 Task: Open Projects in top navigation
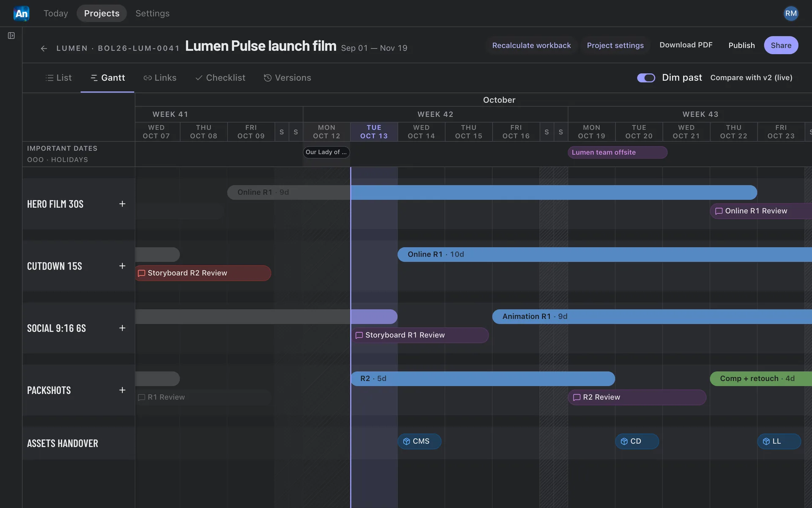[101, 14]
